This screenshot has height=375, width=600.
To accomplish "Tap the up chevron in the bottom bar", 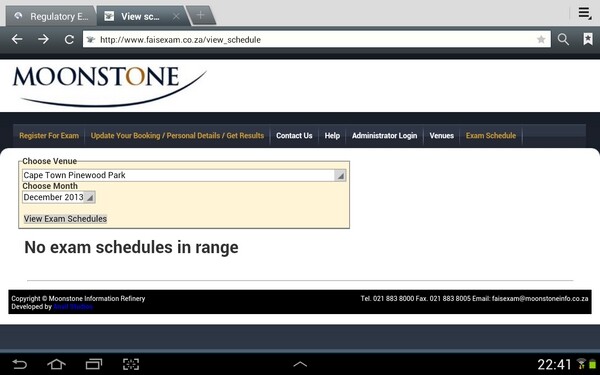I will click(x=300, y=364).
